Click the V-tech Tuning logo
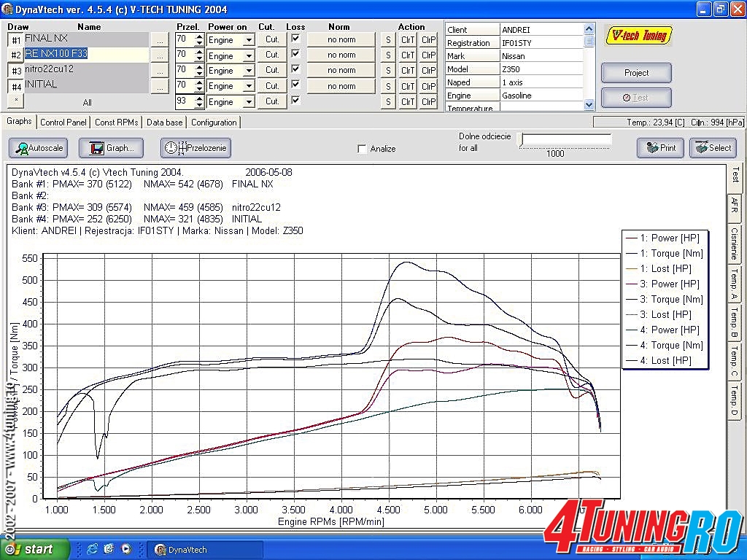This screenshot has width=747, height=560. tap(639, 35)
